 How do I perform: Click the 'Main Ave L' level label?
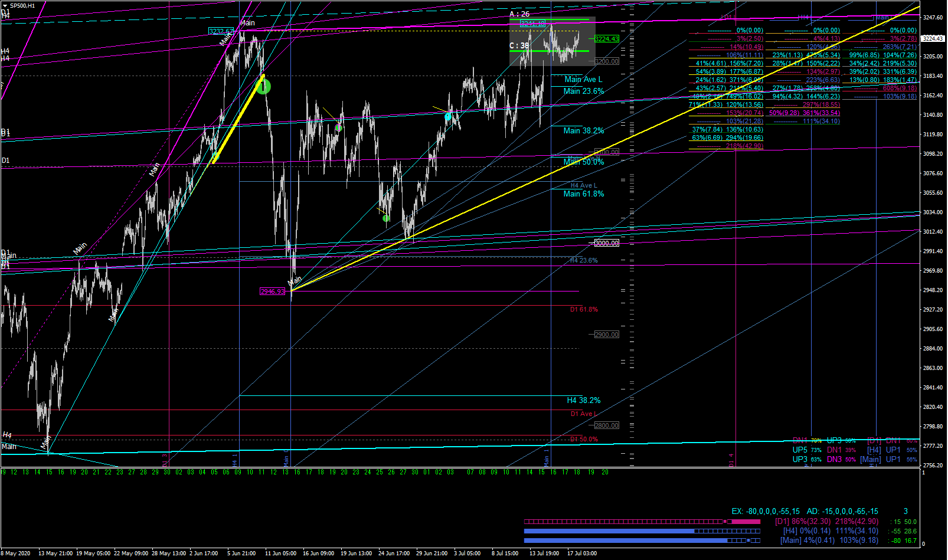(x=583, y=79)
